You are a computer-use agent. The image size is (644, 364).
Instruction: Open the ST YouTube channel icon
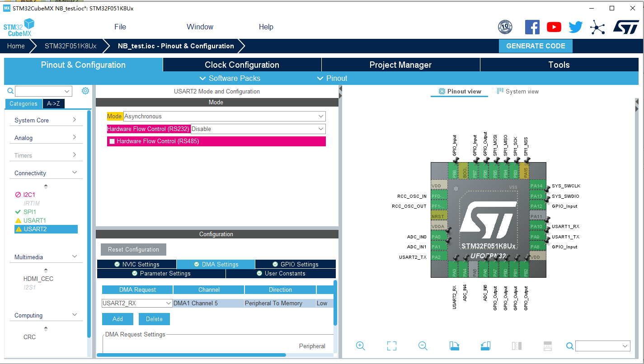tap(554, 27)
